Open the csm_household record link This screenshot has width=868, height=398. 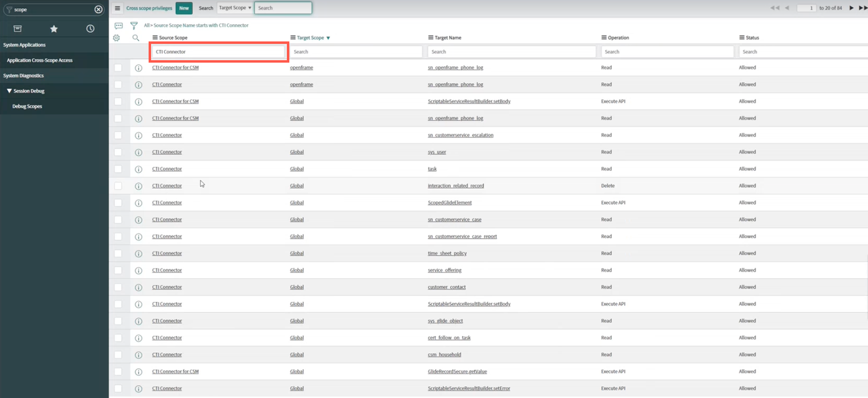[x=444, y=355]
